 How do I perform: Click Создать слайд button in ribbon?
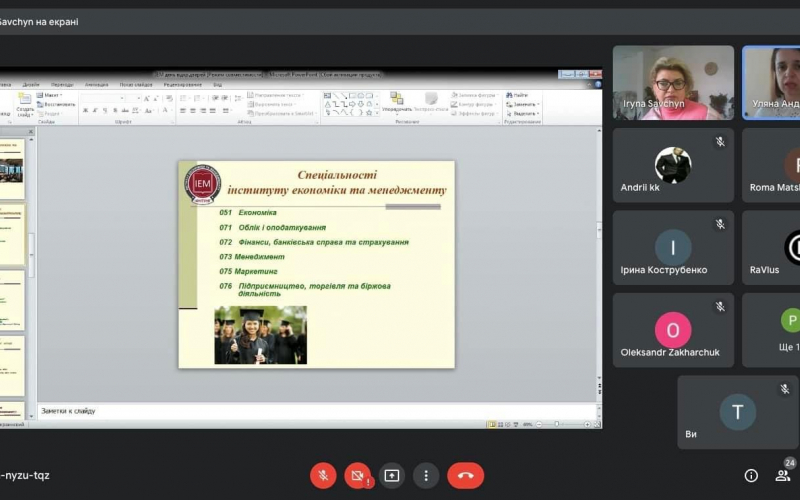tap(25, 105)
